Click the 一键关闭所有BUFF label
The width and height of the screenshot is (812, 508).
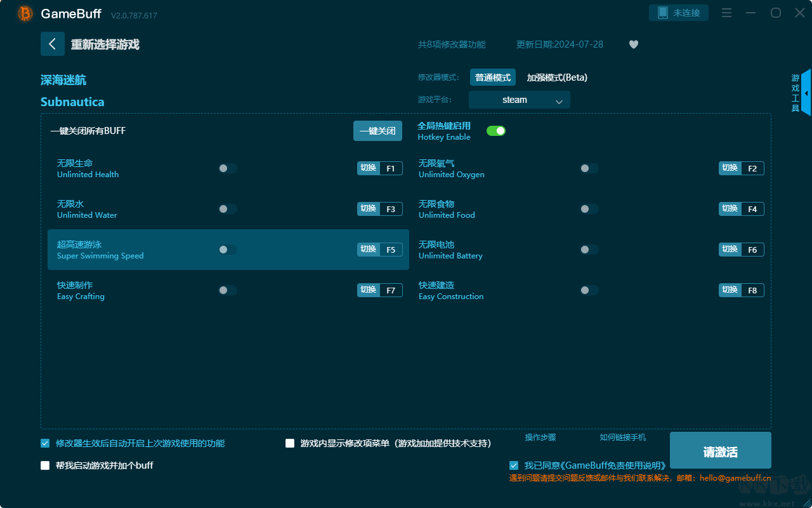click(88, 131)
